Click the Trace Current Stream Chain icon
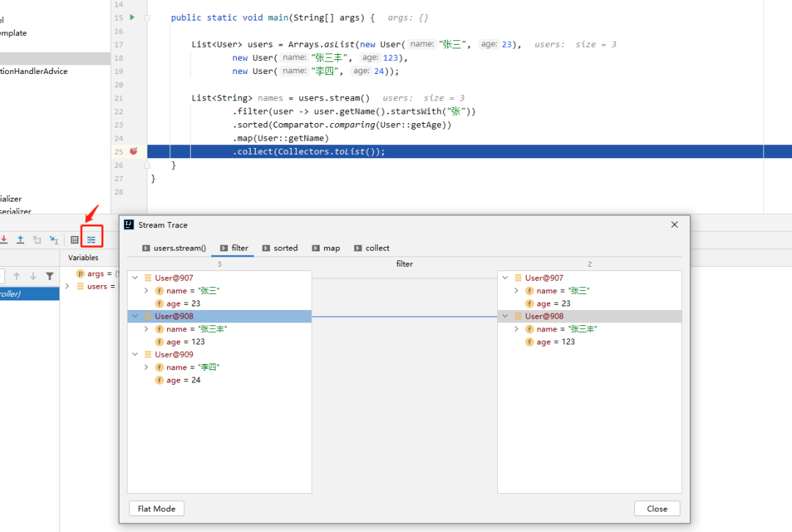The width and height of the screenshot is (792, 532). click(x=91, y=240)
